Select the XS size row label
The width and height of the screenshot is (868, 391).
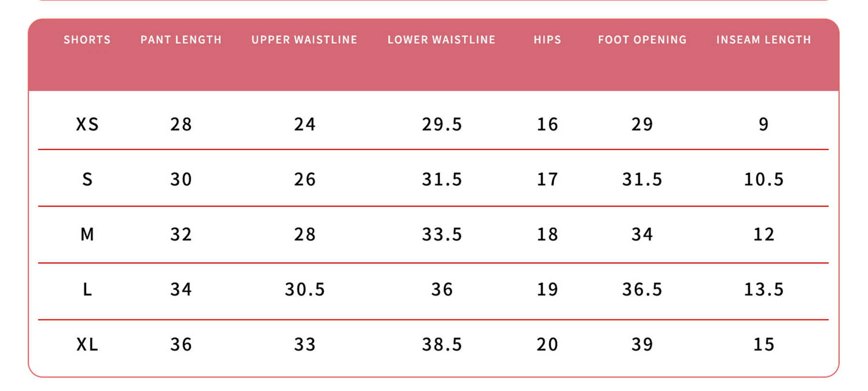tap(87, 125)
